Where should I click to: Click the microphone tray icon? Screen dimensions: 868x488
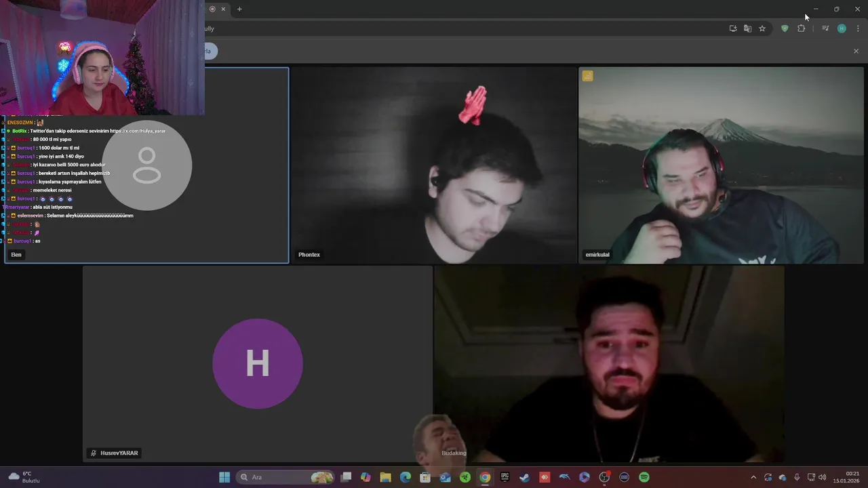797,477
